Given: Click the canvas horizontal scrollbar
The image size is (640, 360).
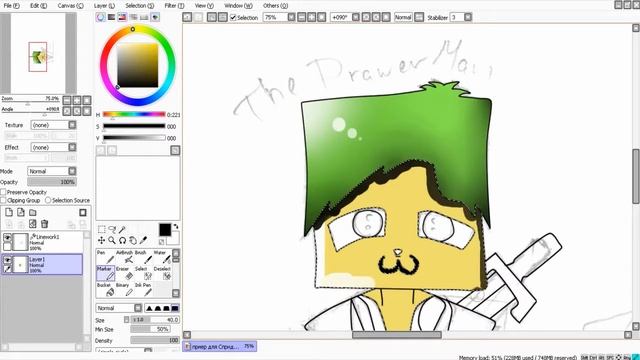Looking at the screenshot, I should 396,335.
